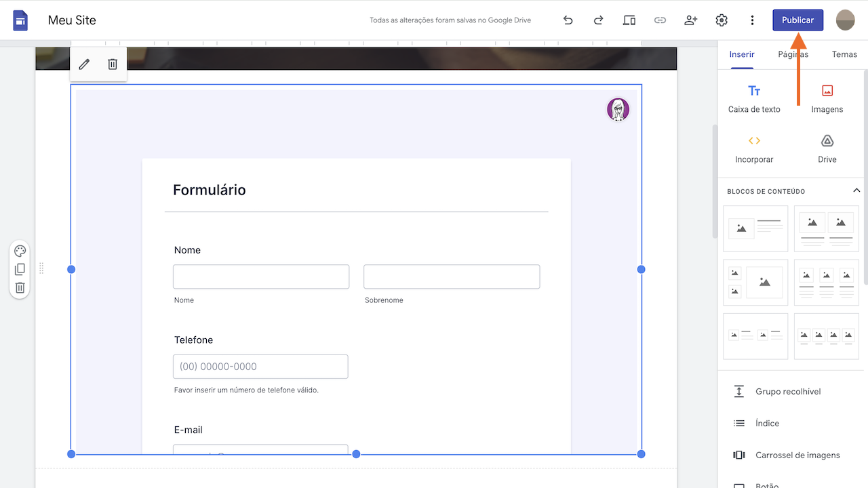
Task: Delete the section using side trash icon
Action: click(x=20, y=287)
